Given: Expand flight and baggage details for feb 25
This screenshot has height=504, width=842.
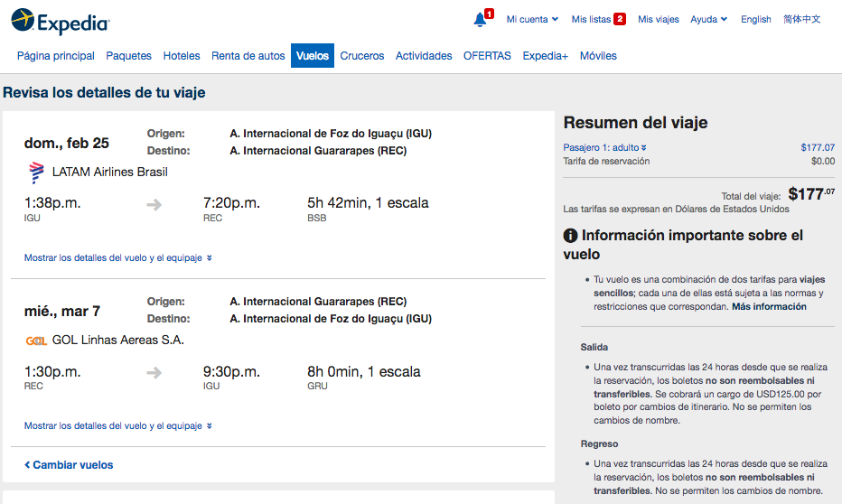Looking at the screenshot, I should pos(118,258).
